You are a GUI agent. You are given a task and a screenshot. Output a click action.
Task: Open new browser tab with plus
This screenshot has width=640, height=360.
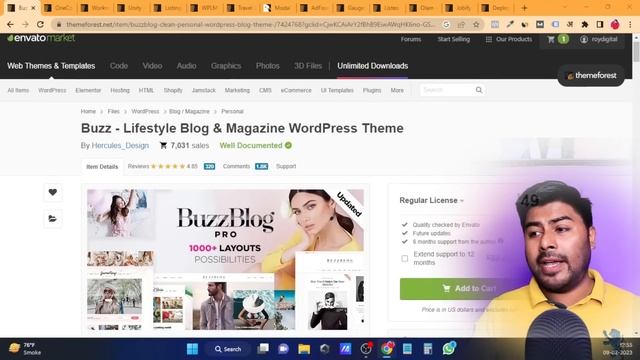tap(524, 8)
